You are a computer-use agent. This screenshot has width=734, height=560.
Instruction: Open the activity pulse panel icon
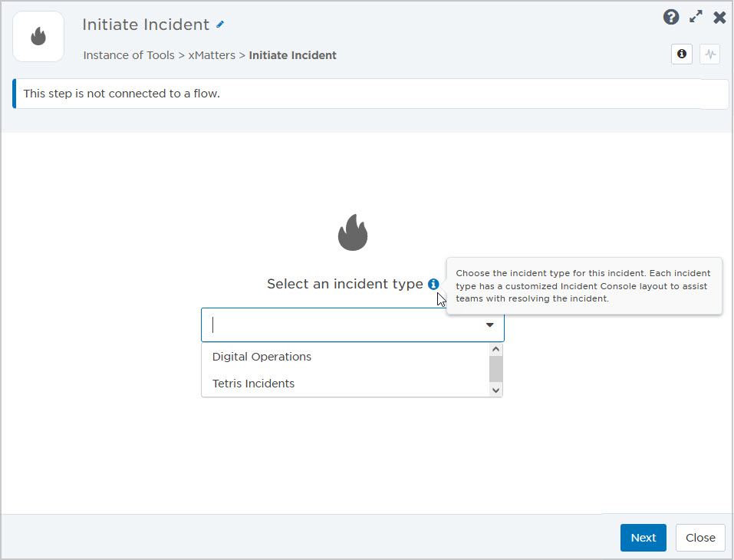click(710, 54)
